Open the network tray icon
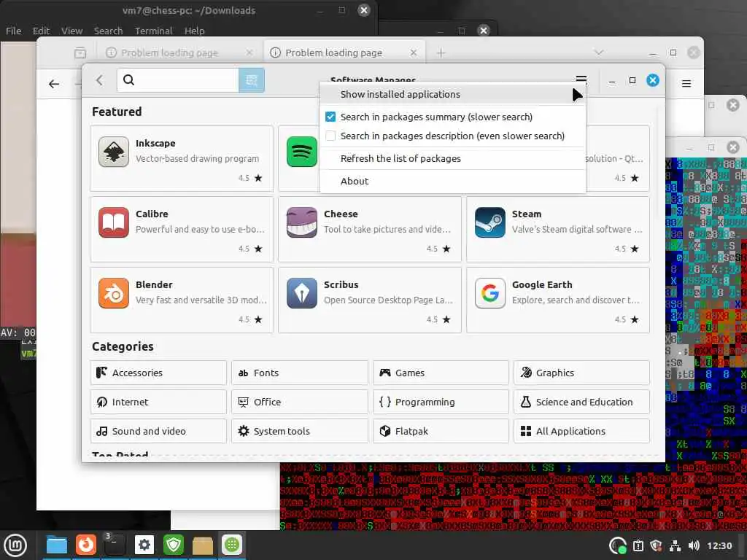747x560 pixels. pos(675,545)
